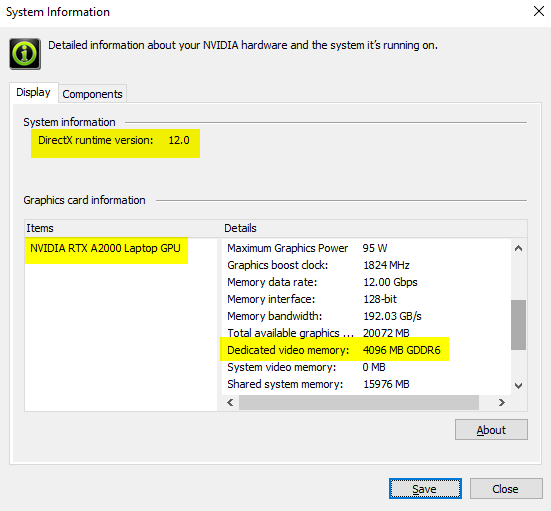Click the Close button
551x511 pixels.
(x=506, y=489)
